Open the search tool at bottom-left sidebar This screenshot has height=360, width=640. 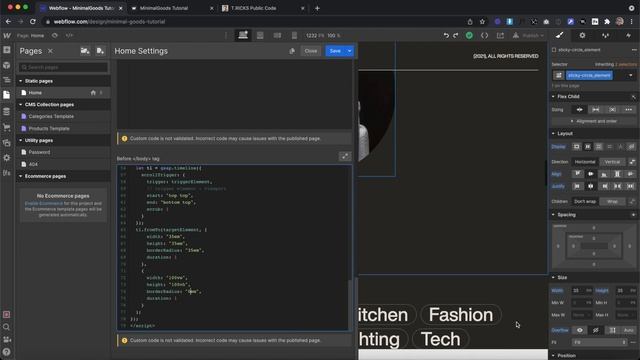(x=7, y=327)
